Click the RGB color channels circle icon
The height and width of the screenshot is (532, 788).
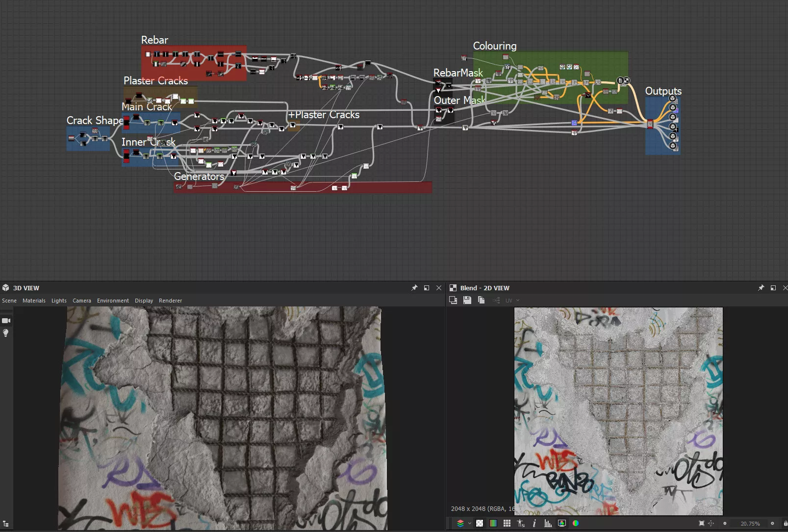[x=576, y=523]
